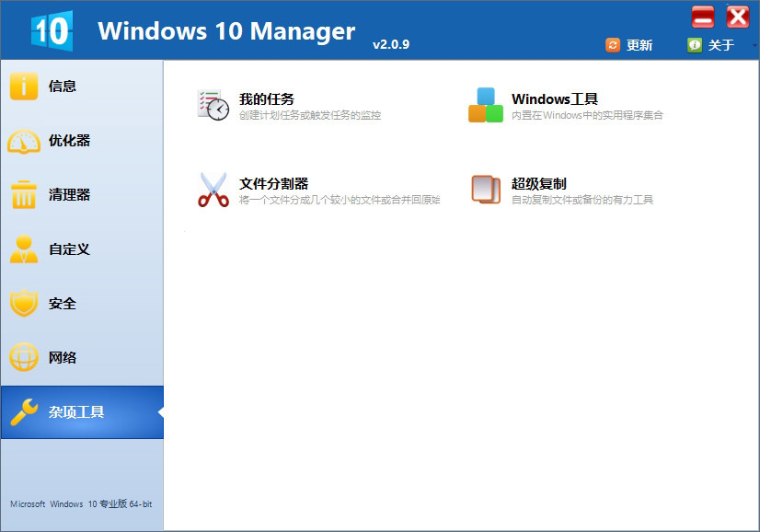The height and width of the screenshot is (532, 760).
Task: Click the 安全 shield icon in sidebar
Action: point(24,304)
